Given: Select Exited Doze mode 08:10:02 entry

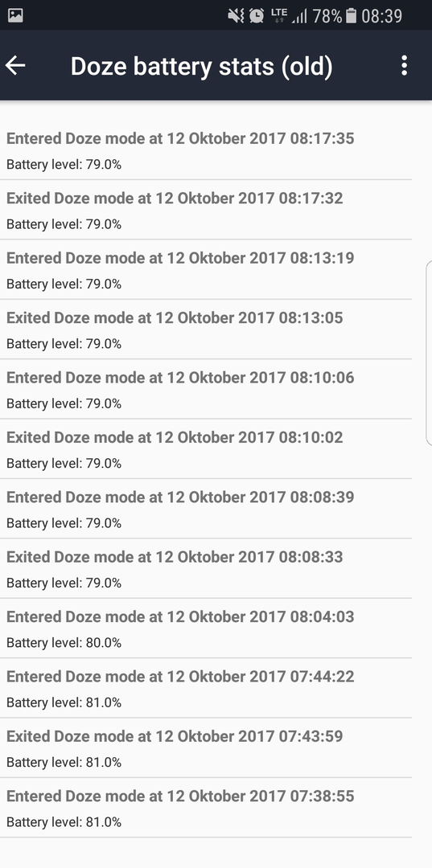Looking at the screenshot, I should pos(205,449).
